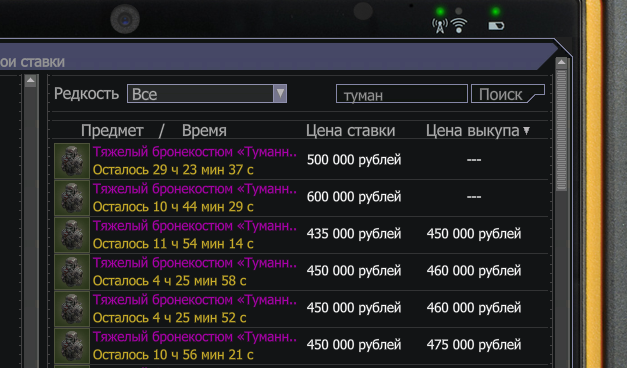627x368 pixels.
Task: Click armor thumbnail in 10 ч 56 мин row
Action: [x=72, y=346]
